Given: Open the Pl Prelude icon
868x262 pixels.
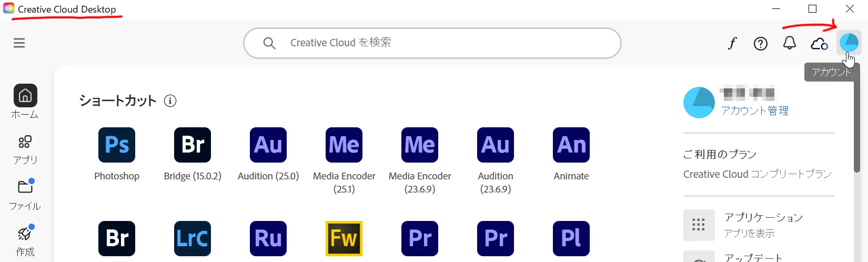Looking at the screenshot, I should click(571, 238).
